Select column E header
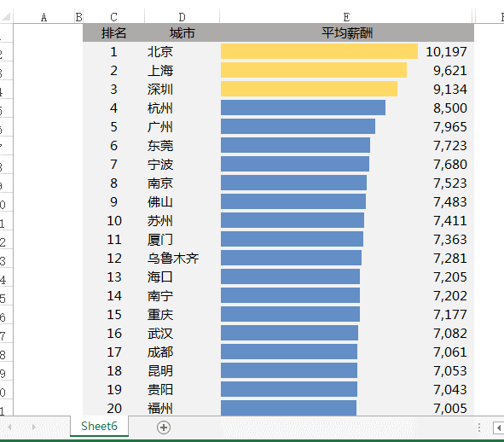 tap(346, 17)
